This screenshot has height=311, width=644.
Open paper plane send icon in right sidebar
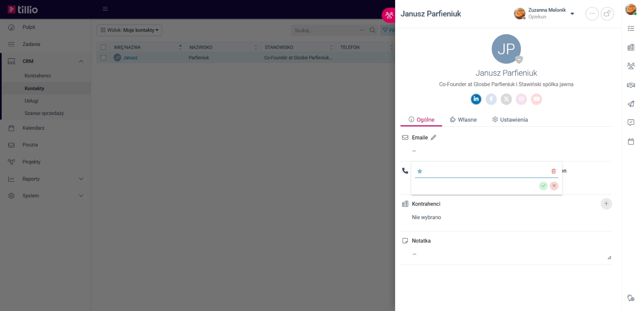(x=631, y=104)
